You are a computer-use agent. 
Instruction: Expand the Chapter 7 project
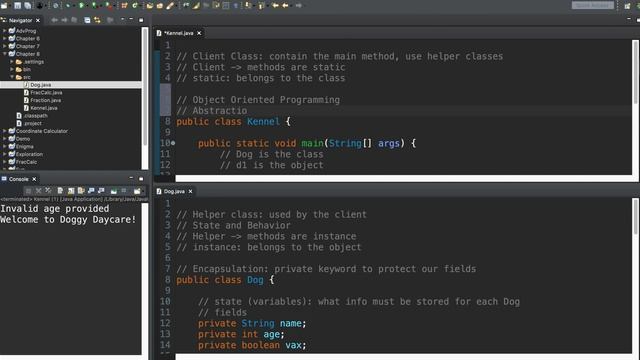[x=4, y=46]
